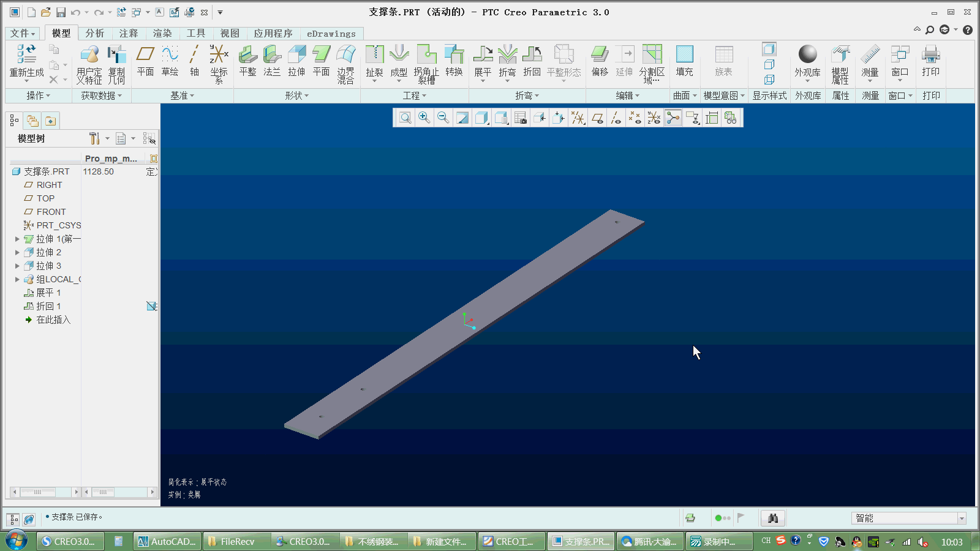Select the datum Axis (轴) tool
The width and height of the screenshot is (980, 551).
pos(194,60)
